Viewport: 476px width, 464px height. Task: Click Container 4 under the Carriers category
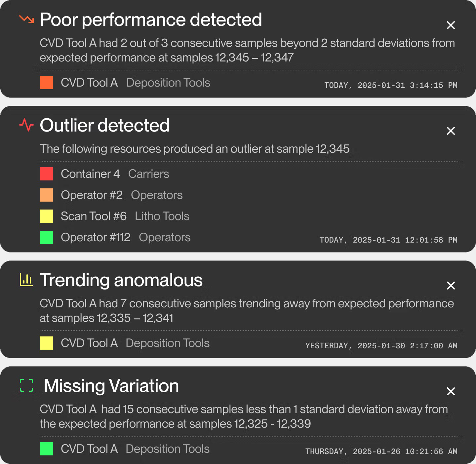pyautogui.click(x=90, y=174)
